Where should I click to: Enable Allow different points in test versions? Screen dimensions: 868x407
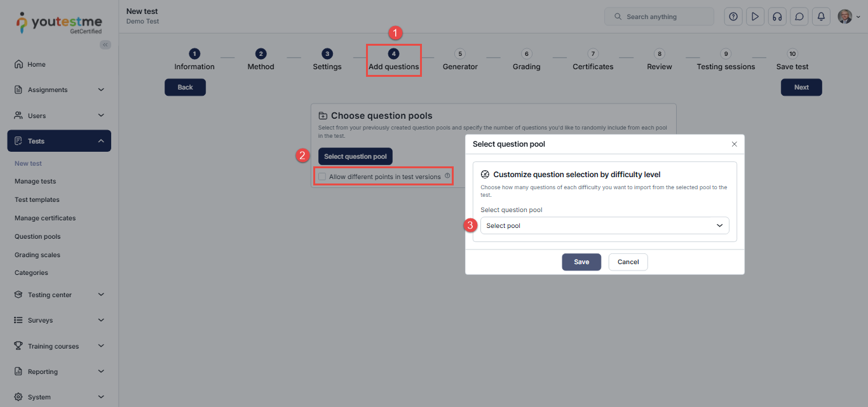click(x=322, y=177)
